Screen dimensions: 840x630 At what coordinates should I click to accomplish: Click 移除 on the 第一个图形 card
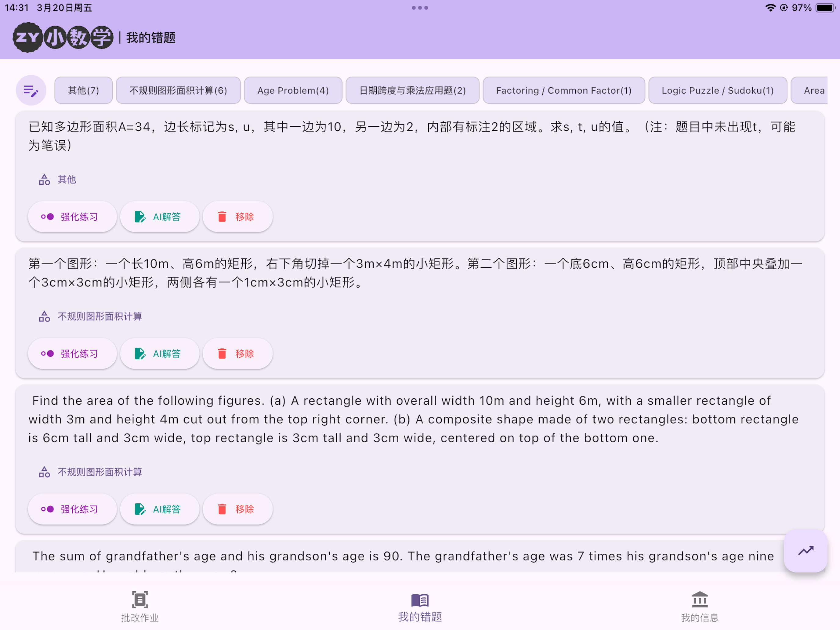tap(237, 354)
